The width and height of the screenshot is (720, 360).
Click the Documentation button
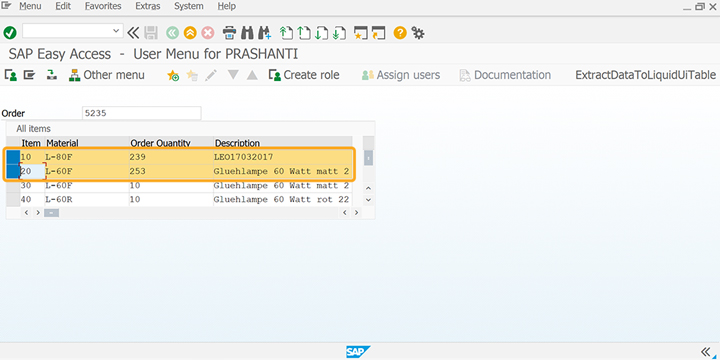(x=505, y=75)
